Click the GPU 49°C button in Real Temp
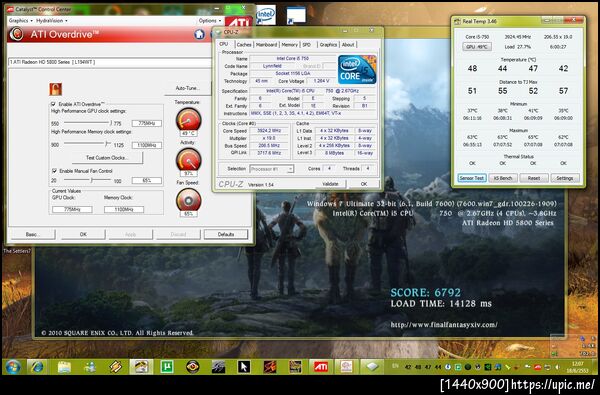Screen dimensions: 600x395 tap(477, 47)
